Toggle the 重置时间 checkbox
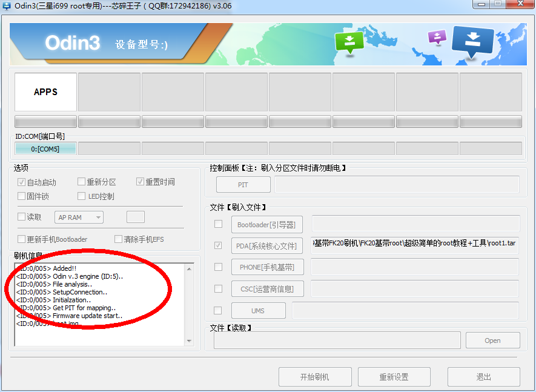The width and height of the screenshot is (536, 392). [x=140, y=181]
